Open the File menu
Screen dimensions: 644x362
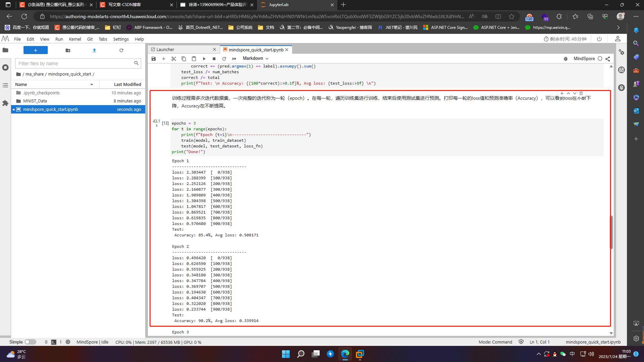(17, 39)
